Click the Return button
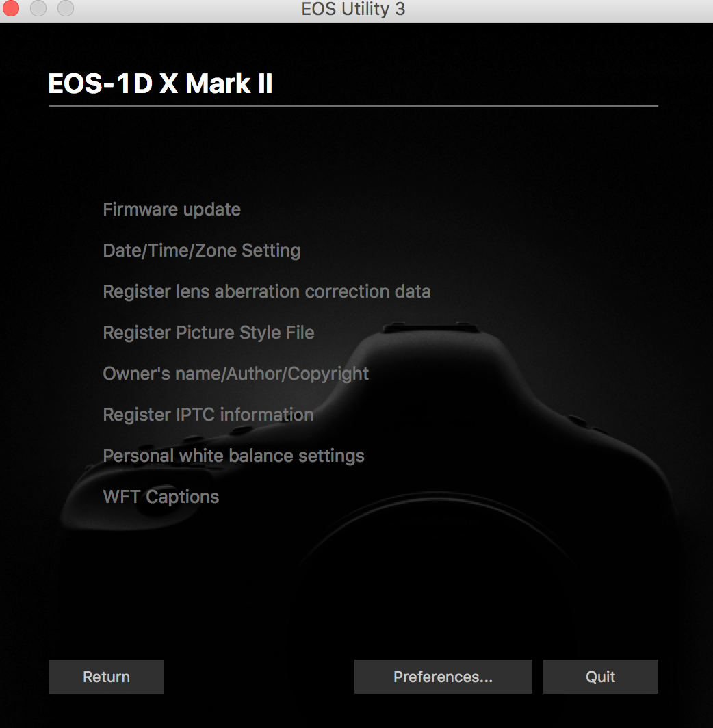 pos(107,677)
